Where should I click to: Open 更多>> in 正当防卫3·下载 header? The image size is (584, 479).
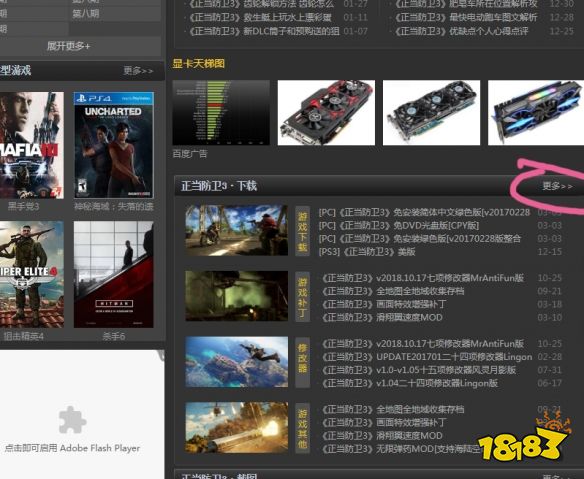point(558,186)
